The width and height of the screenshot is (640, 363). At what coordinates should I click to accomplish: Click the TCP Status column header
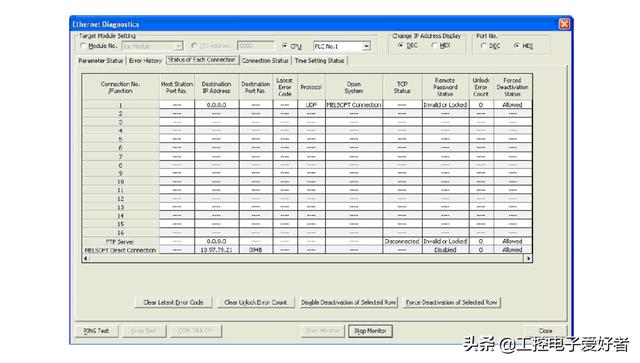pyautogui.click(x=402, y=87)
